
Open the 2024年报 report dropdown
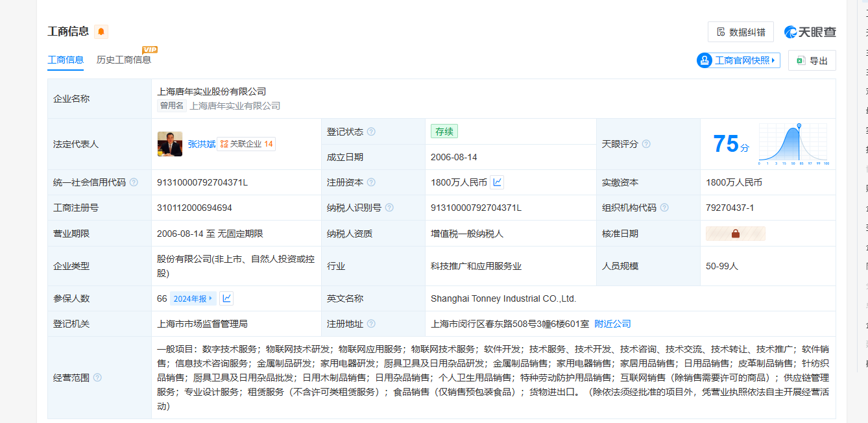pyautogui.click(x=193, y=298)
